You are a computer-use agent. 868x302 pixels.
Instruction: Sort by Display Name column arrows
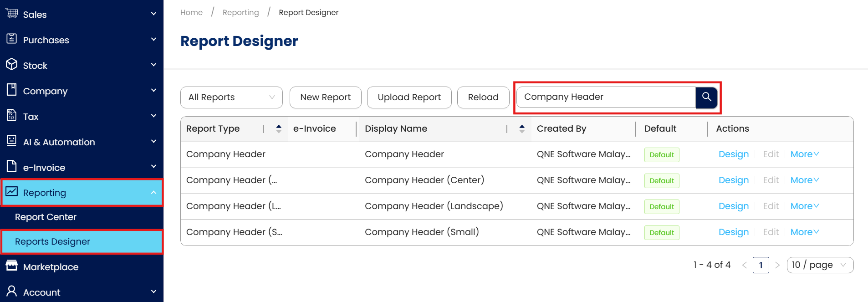522,129
